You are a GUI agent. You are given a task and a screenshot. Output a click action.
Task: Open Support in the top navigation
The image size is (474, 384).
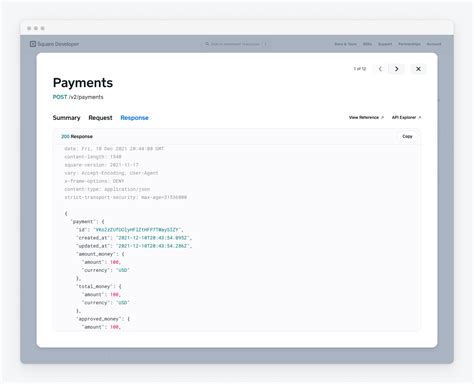[x=385, y=44]
